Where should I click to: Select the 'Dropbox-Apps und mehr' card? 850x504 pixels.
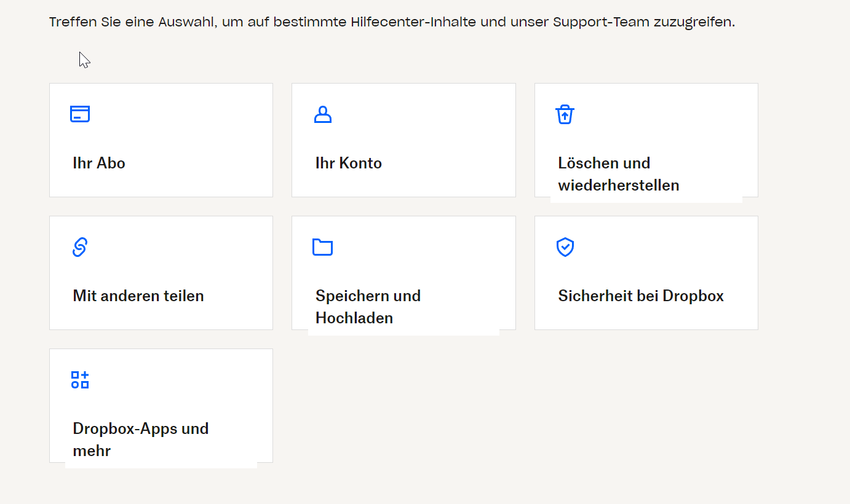coord(161,406)
